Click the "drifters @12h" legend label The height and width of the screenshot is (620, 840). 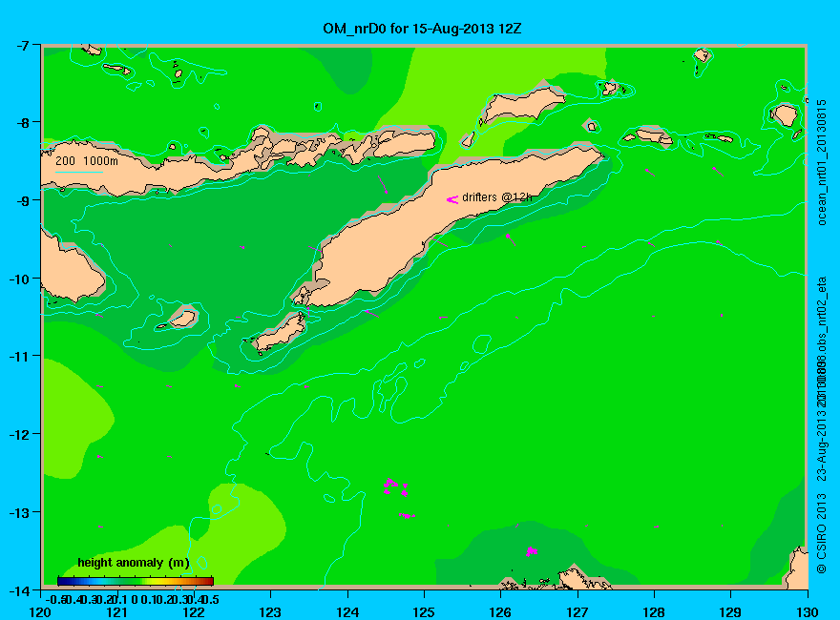[x=497, y=197]
